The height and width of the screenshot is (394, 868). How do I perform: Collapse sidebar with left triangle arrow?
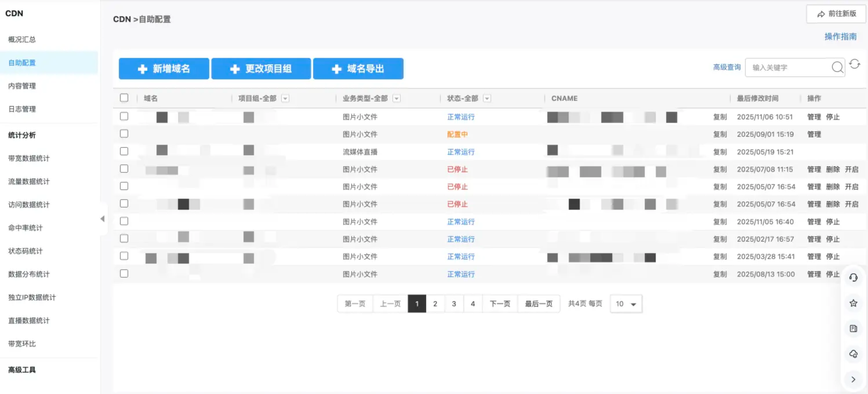click(x=102, y=219)
